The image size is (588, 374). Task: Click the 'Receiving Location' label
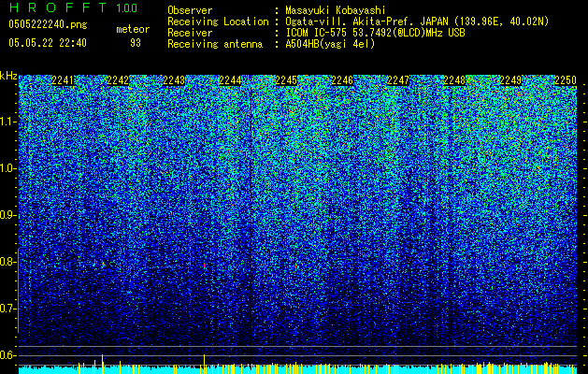tap(218, 22)
